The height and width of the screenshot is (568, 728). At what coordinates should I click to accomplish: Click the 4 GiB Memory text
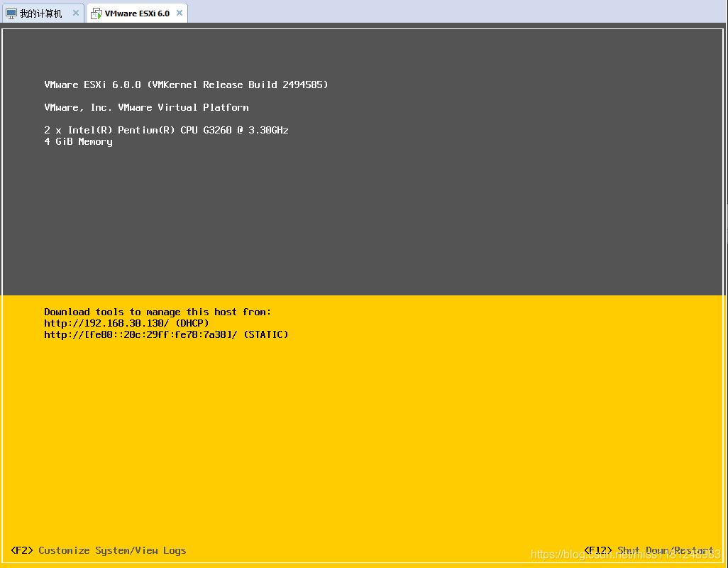click(79, 142)
